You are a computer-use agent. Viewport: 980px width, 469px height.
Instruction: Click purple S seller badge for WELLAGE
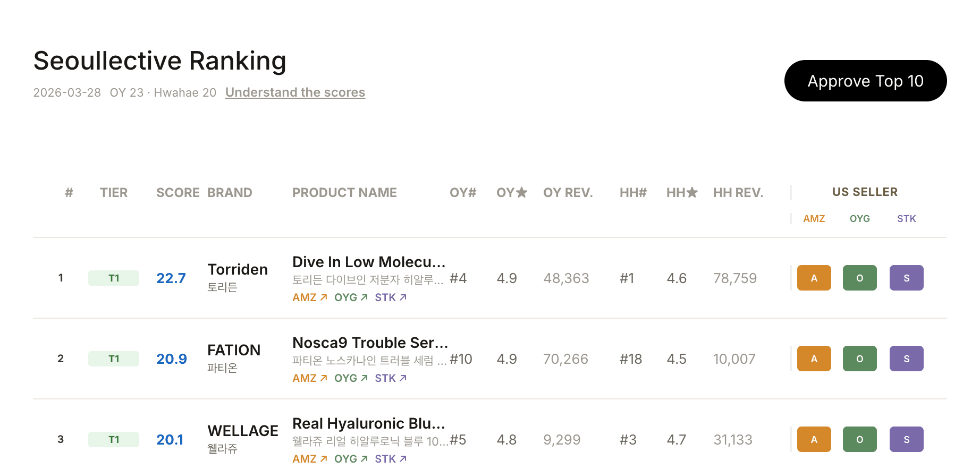click(906, 439)
